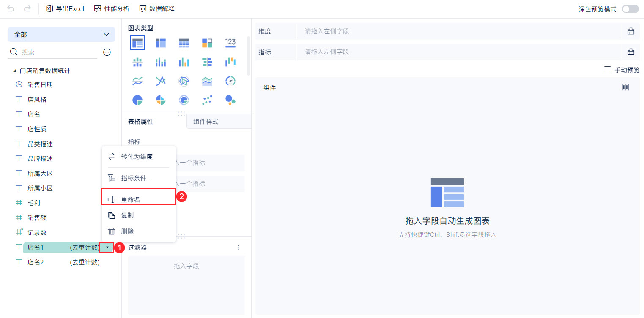Select the partitioned column chart icon

[137, 62]
